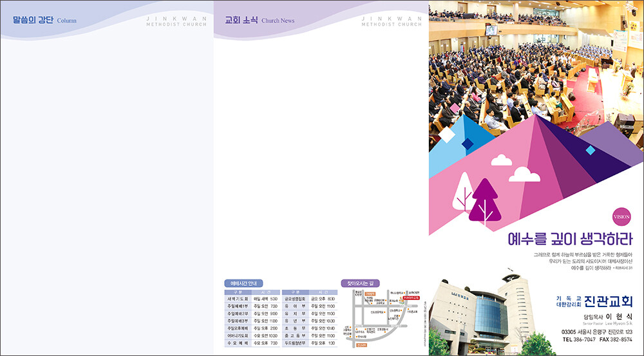Click the 진관교회 church name logo
The image size is (644, 356).
click(x=608, y=303)
